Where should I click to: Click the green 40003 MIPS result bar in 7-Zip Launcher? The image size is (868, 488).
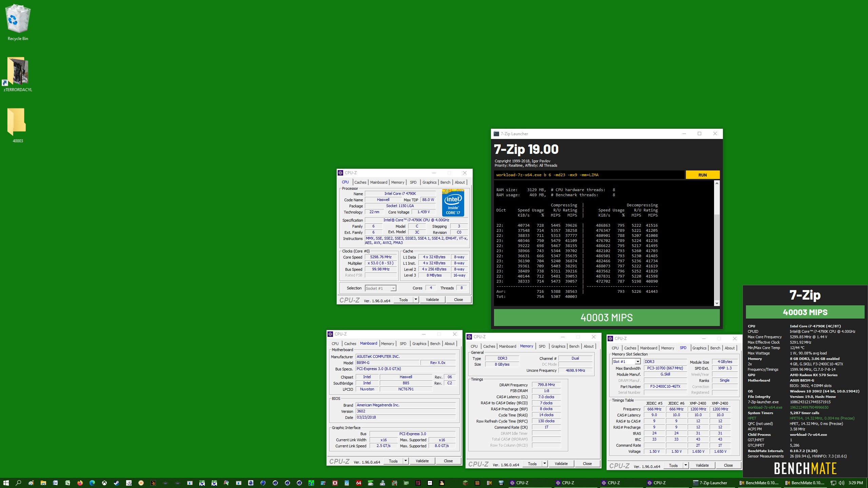[x=607, y=318]
